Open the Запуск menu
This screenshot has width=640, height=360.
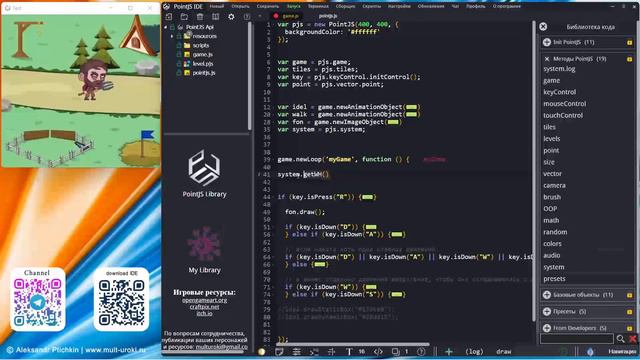293,6
